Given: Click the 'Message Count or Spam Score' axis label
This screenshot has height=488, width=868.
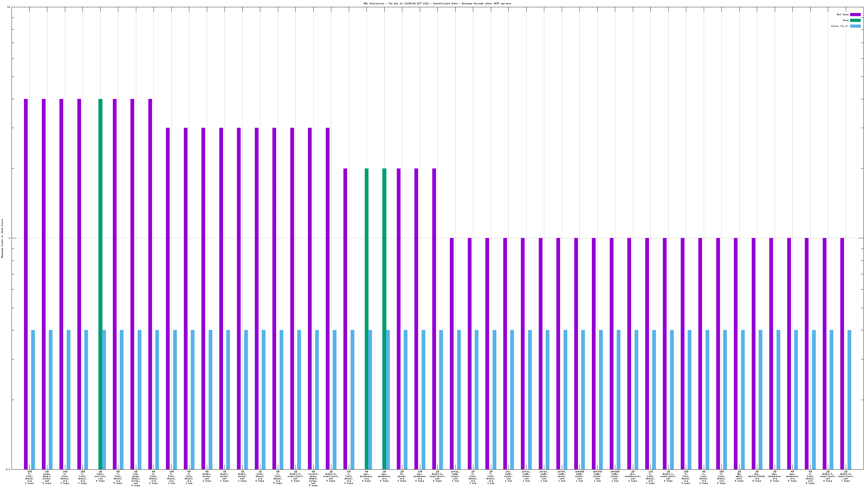Looking at the screenshot, I should (2, 239).
